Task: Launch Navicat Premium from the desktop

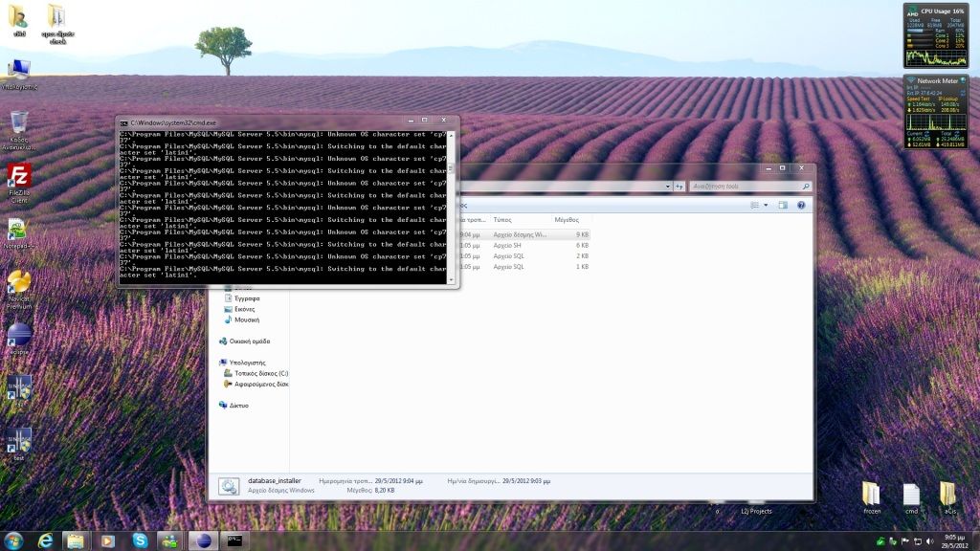Action: (19, 284)
